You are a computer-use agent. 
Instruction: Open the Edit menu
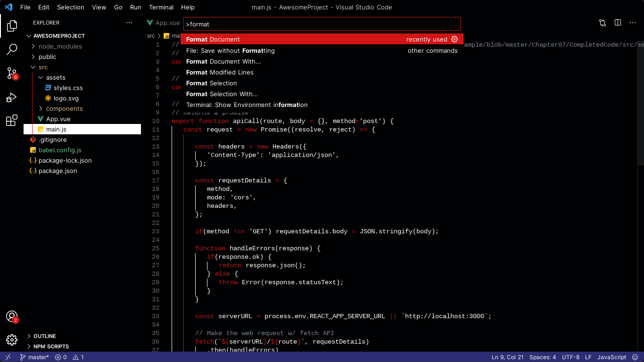click(44, 7)
